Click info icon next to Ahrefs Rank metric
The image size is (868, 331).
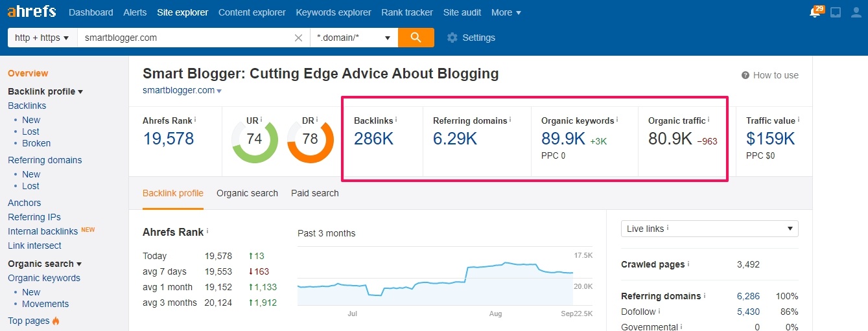(195, 120)
